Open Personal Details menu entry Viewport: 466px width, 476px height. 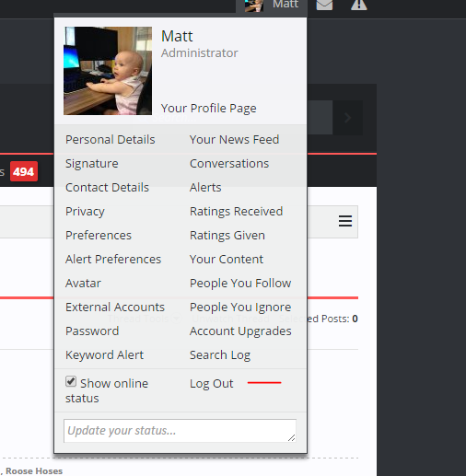pos(111,140)
